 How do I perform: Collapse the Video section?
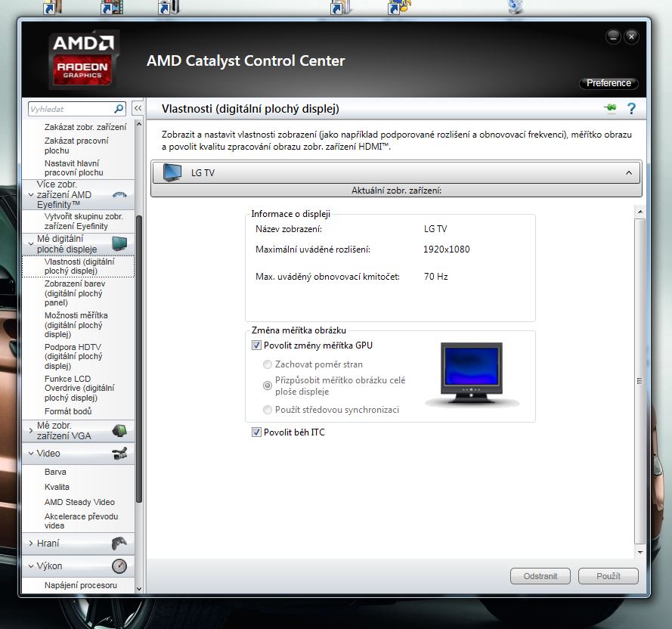31,453
